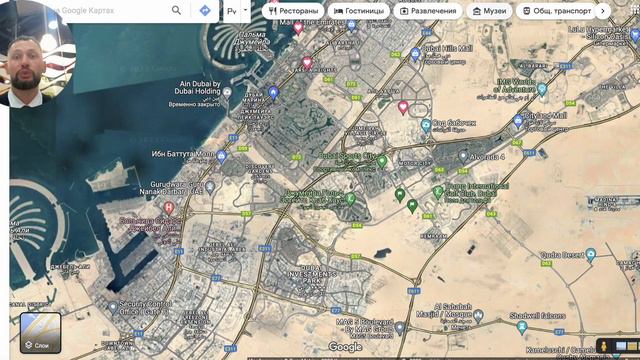This screenshot has width=640, height=360.
Task: Filter the map by Гостиницы
Action: (x=359, y=11)
